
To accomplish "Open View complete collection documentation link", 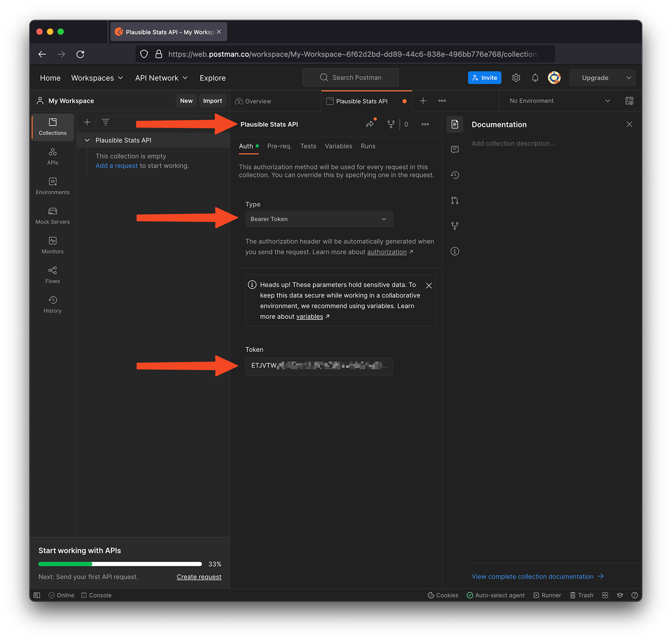I will pos(538,577).
